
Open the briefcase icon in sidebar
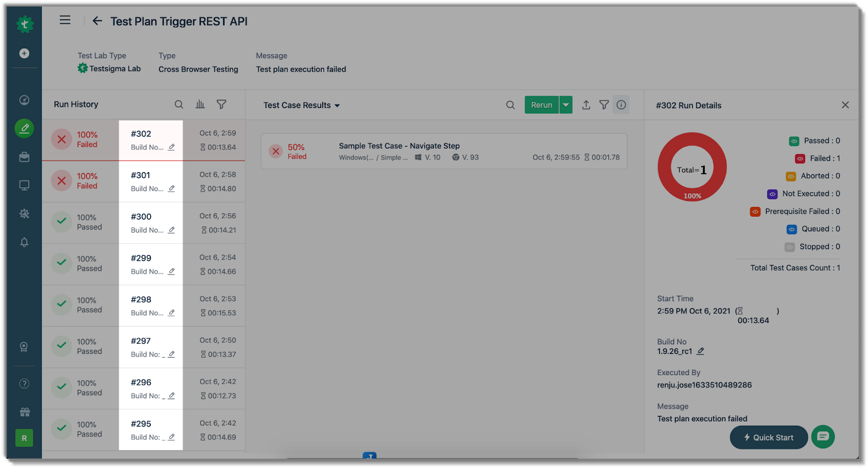24,157
